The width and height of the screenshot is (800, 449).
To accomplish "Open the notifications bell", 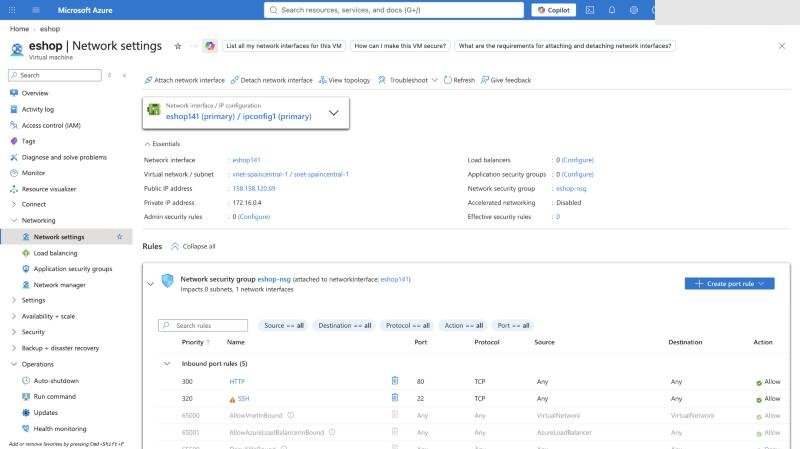I will click(x=612, y=10).
